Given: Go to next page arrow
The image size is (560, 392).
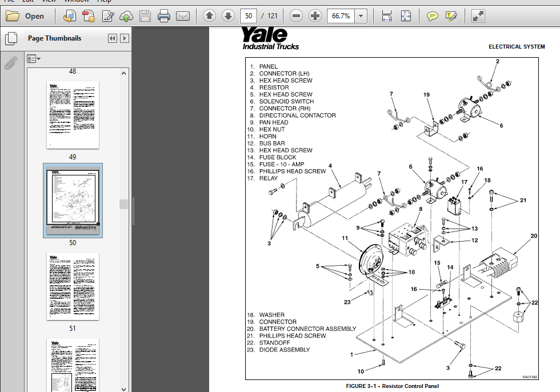Looking at the screenshot, I should (228, 15).
